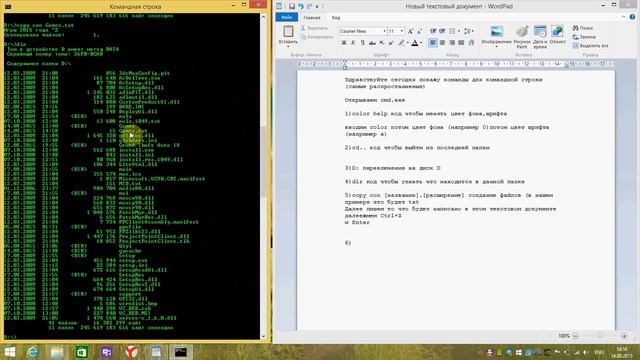Toggle underline formatting in WordPad

(x=362, y=43)
